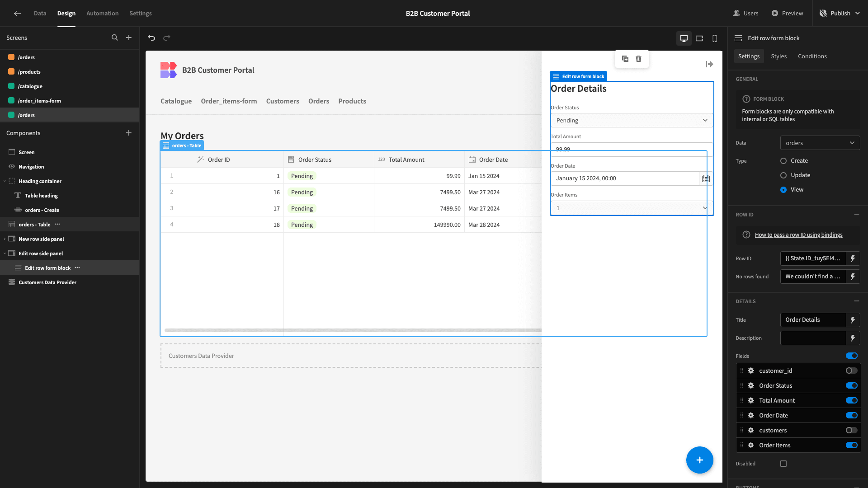Open the Publish dropdown menu
Image resolution: width=868 pixels, height=488 pixels.
pos(840,14)
